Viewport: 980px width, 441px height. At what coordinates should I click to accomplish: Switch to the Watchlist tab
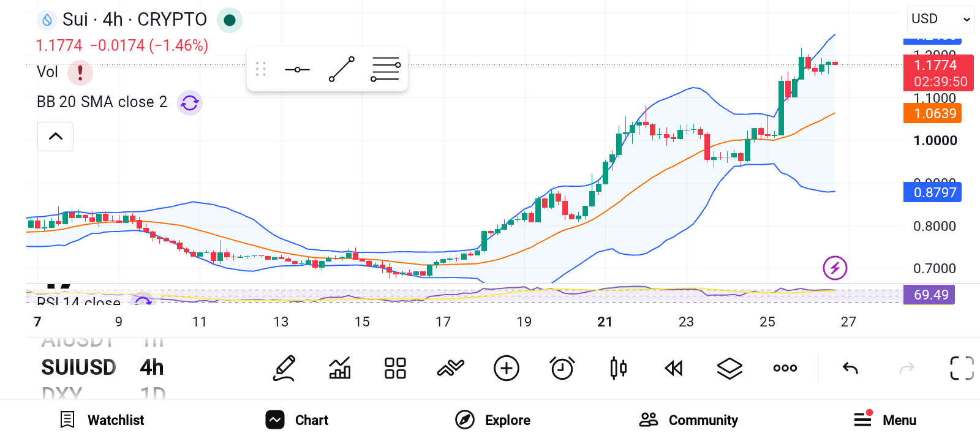(x=102, y=420)
